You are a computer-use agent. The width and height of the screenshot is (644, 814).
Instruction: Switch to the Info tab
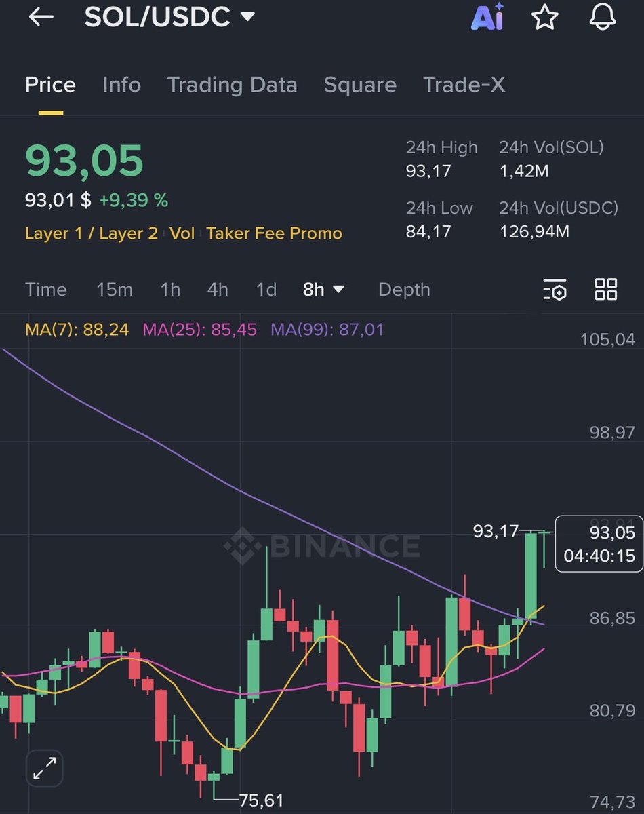point(121,85)
